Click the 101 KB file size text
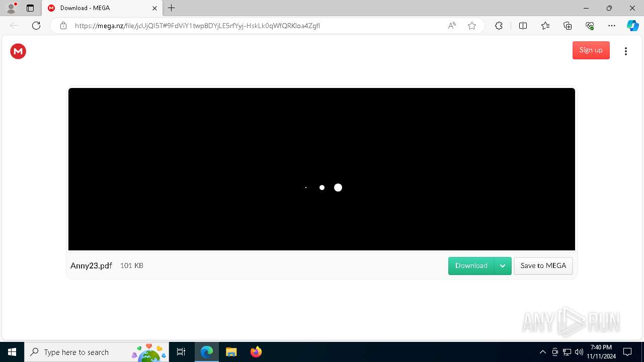The image size is (644, 362). point(132,265)
